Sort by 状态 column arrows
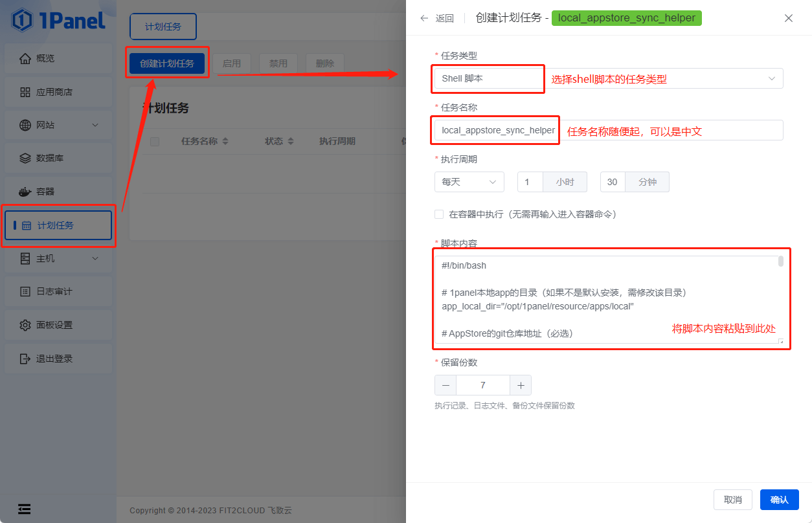 click(x=291, y=141)
